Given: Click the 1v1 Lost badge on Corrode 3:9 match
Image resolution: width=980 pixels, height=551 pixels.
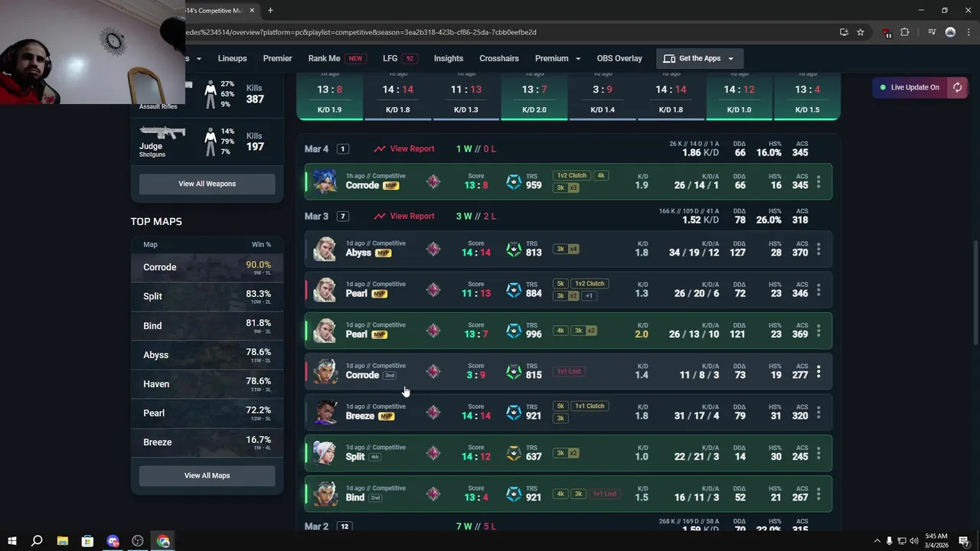Looking at the screenshot, I should coord(569,371).
